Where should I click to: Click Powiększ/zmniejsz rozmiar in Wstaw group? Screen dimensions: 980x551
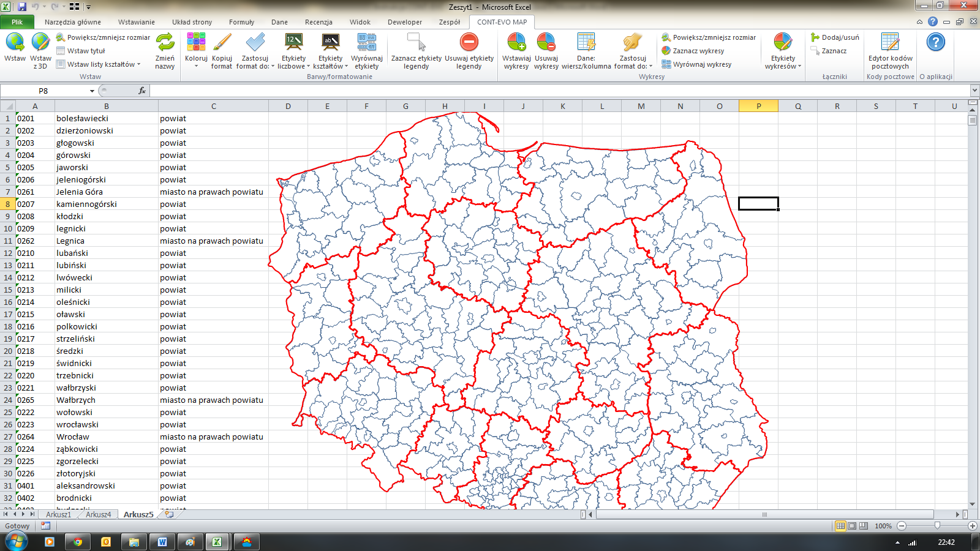(x=103, y=37)
